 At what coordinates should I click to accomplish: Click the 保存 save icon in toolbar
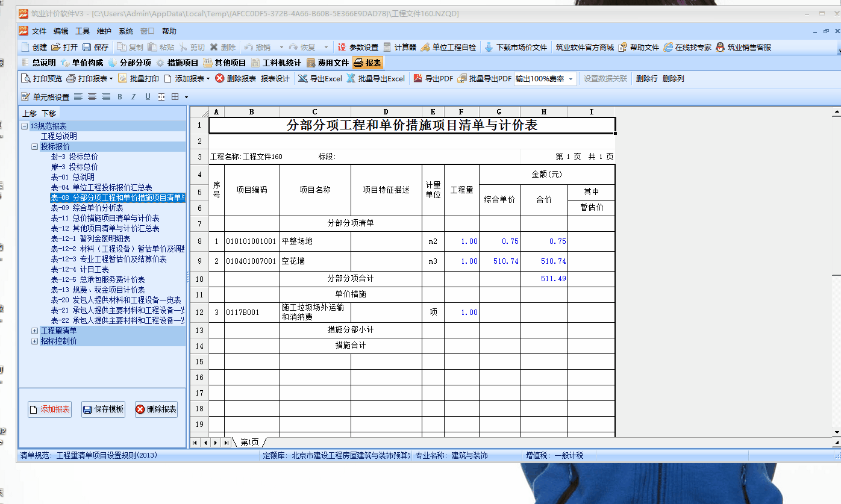87,47
